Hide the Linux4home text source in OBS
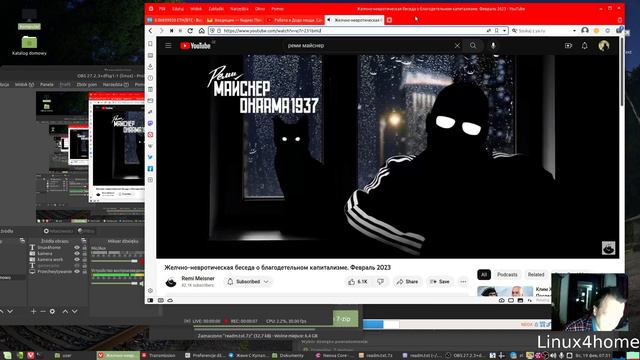This screenshot has height=360, width=640. pyautogui.click(x=77, y=247)
